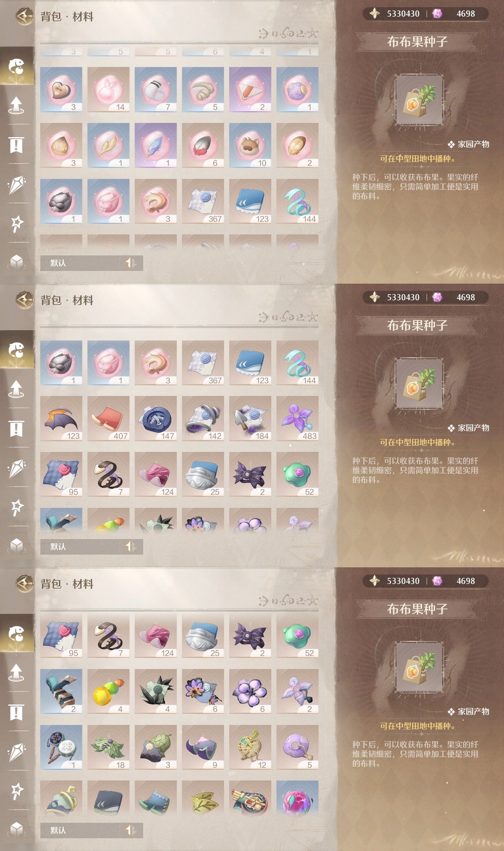Switch to crystal category tab in bottom screenshot
Image resolution: width=504 pixels, height=851 pixels.
pyautogui.click(x=17, y=752)
